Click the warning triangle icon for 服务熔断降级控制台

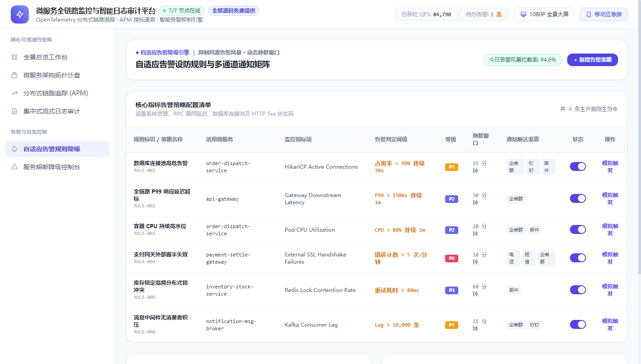(x=14, y=167)
